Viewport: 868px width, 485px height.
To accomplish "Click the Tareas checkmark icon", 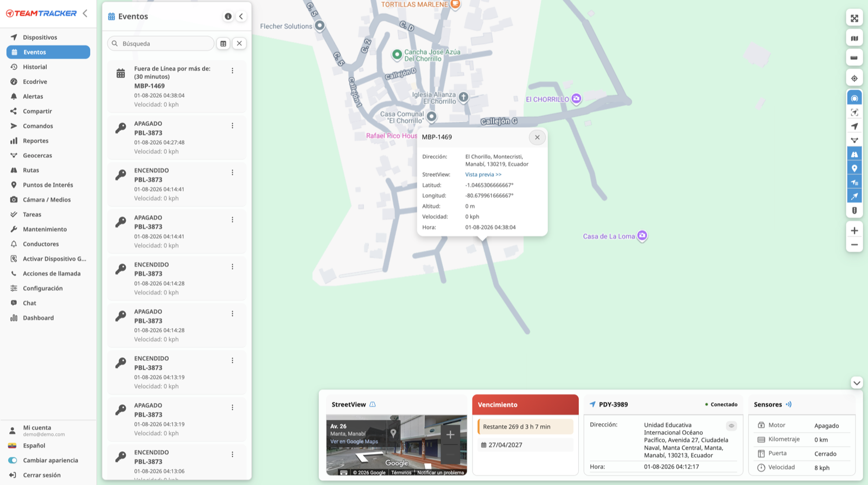I will (x=14, y=214).
